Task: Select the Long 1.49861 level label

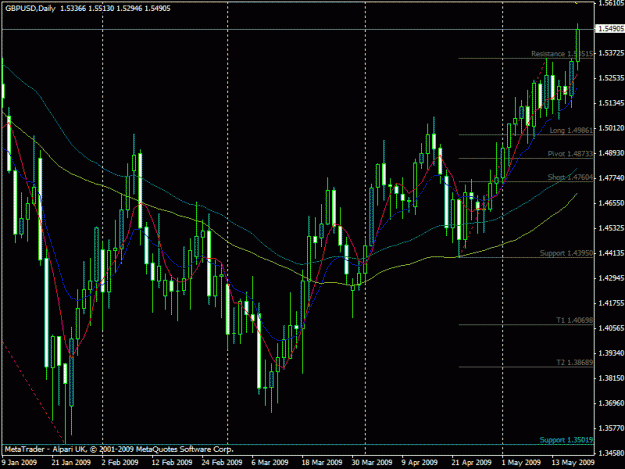Action: click(571, 130)
